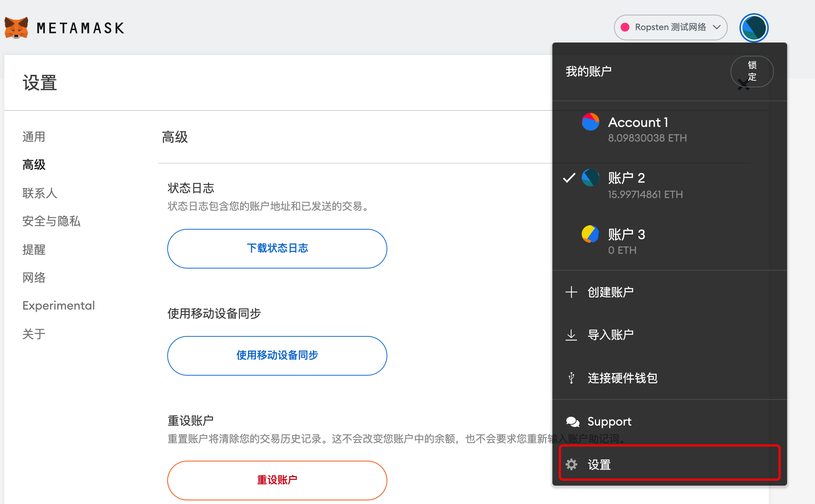Image resolution: width=815 pixels, height=504 pixels.
Task: Open the 安全与隐私 settings tab
Action: pyautogui.click(x=51, y=221)
